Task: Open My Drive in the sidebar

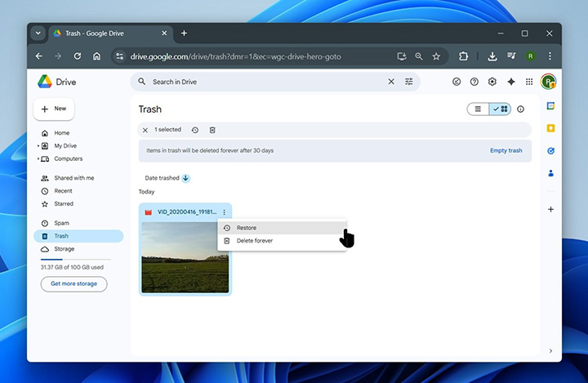Action: pos(78,146)
